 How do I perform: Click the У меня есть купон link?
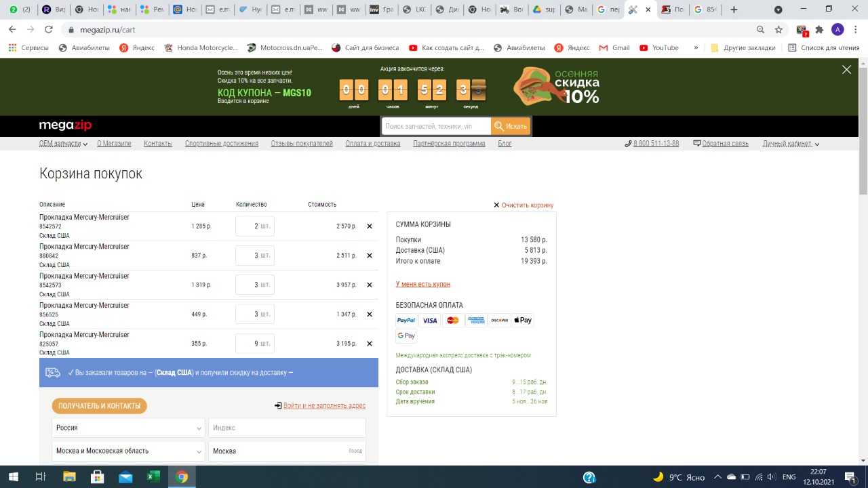pyautogui.click(x=422, y=284)
